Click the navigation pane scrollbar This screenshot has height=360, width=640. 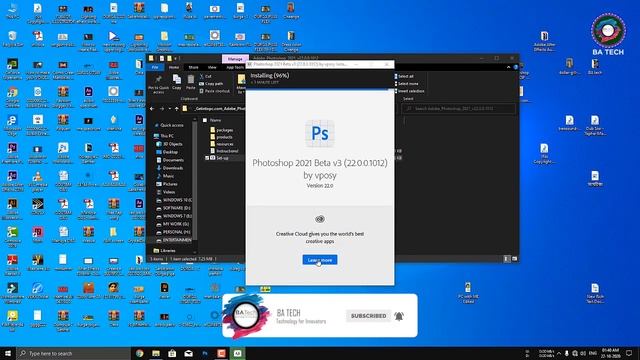click(x=195, y=180)
